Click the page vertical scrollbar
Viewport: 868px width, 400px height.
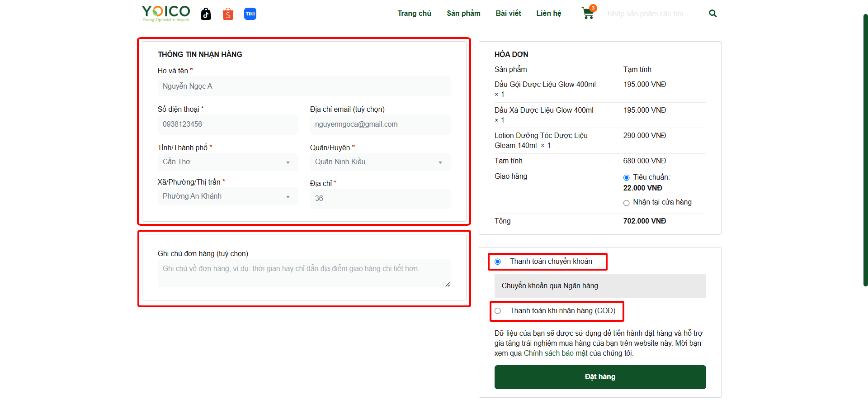click(865, 149)
